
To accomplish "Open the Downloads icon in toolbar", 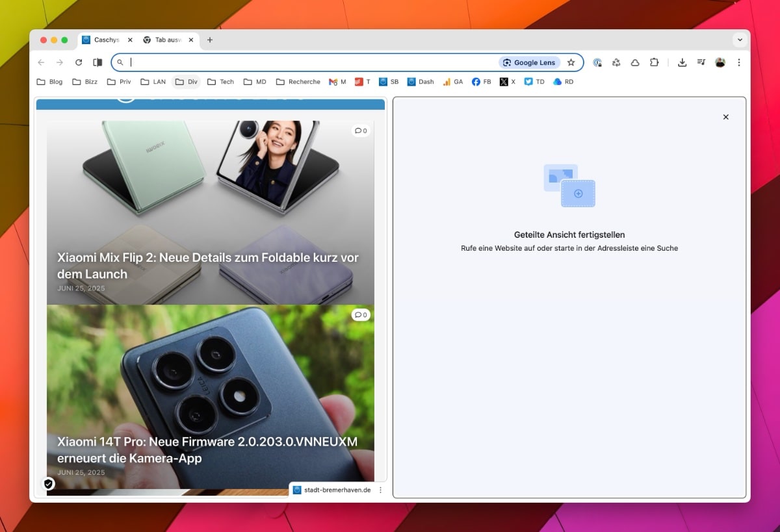I will pyautogui.click(x=682, y=62).
